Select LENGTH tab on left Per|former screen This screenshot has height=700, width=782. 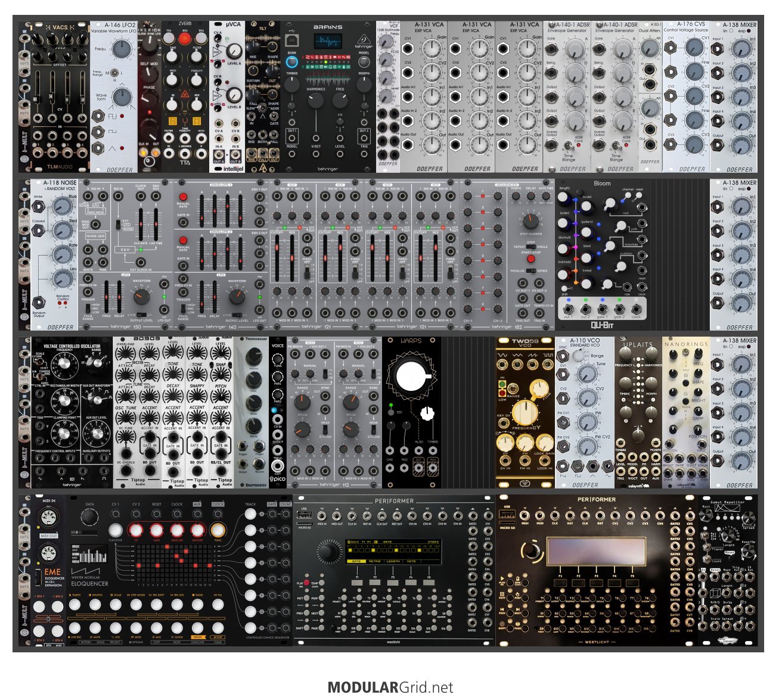[x=393, y=561]
